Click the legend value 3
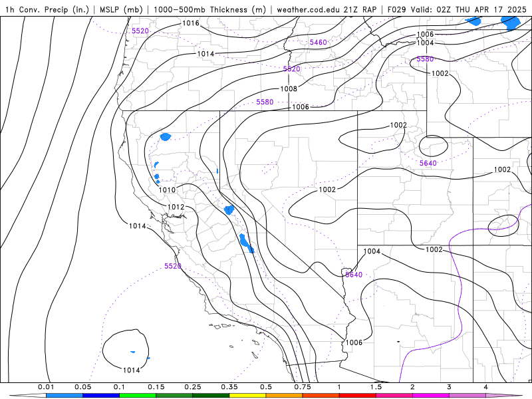The image size is (532, 399). click(x=450, y=387)
